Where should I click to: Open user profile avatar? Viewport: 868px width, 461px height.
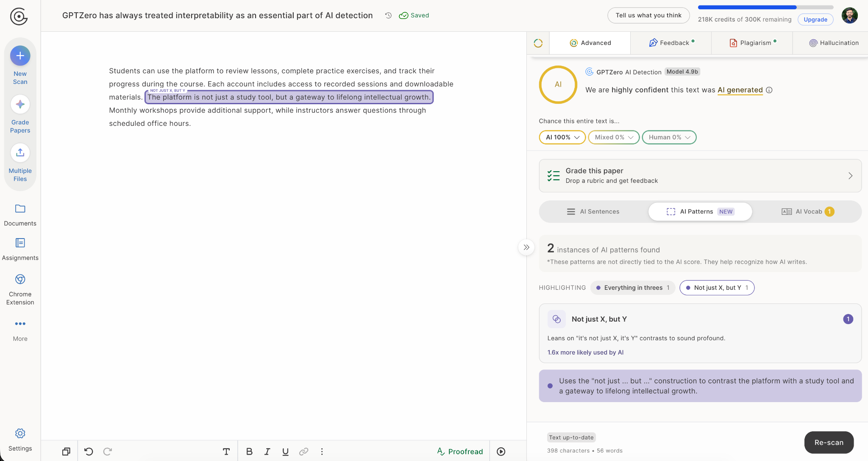pos(849,16)
